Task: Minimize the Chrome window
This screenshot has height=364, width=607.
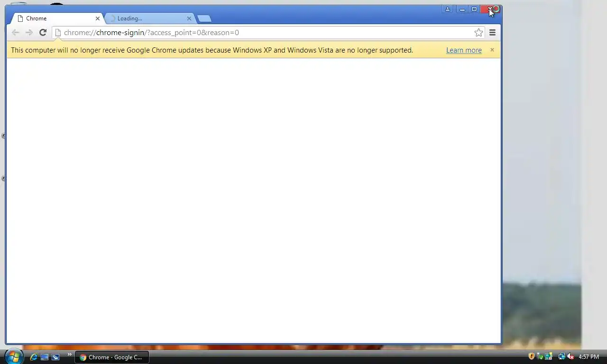Action: (462, 9)
